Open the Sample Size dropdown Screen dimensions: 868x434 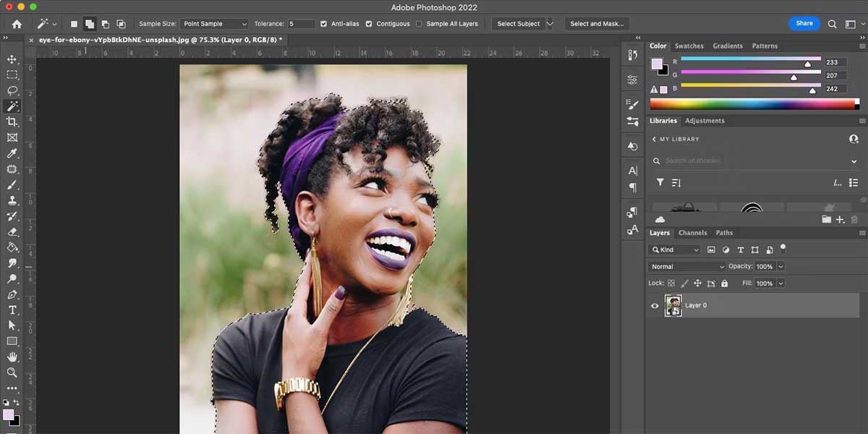(214, 24)
